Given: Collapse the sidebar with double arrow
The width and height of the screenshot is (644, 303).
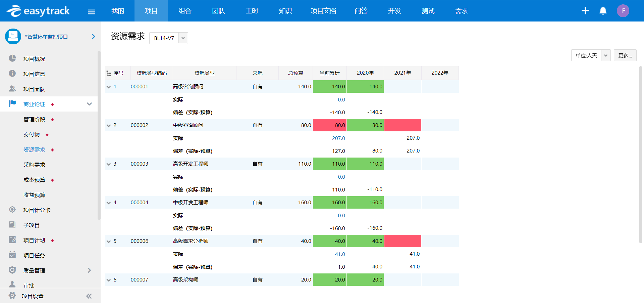Looking at the screenshot, I should [x=89, y=296].
